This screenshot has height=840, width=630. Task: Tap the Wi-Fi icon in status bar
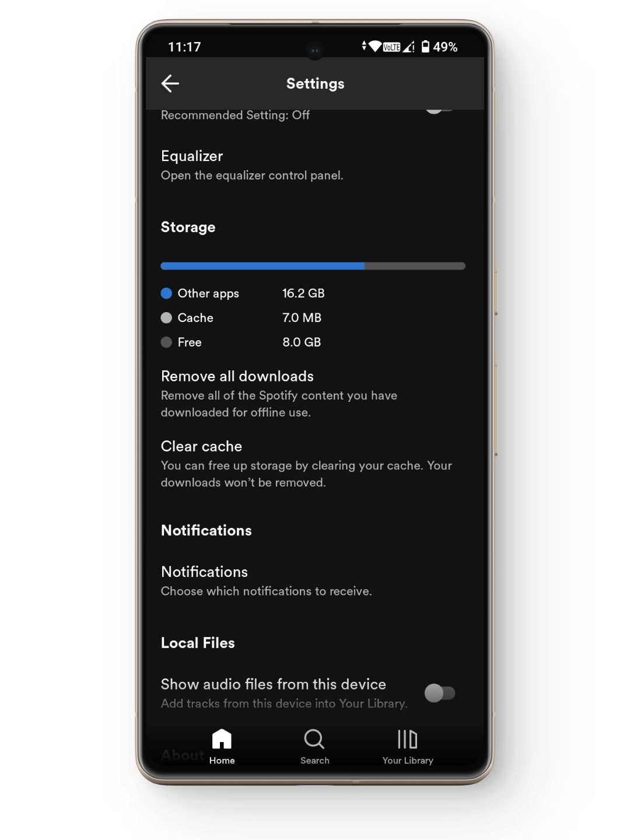coord(375,46)
